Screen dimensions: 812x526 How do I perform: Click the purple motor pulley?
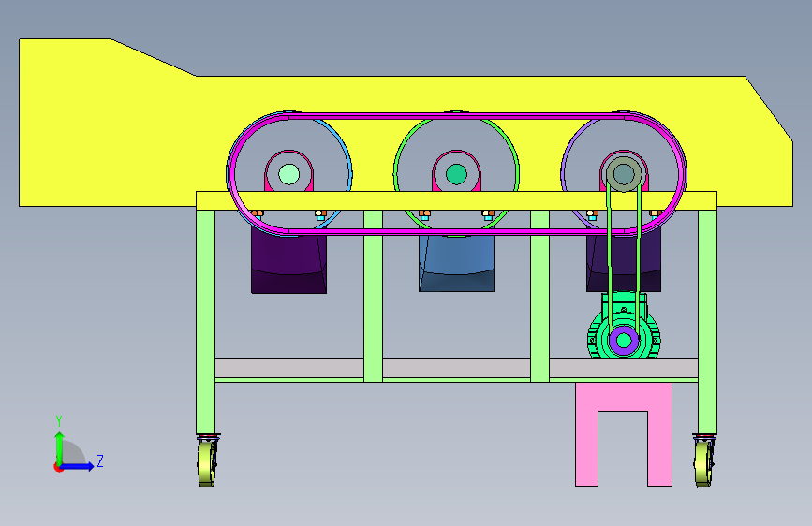point(624,340)
